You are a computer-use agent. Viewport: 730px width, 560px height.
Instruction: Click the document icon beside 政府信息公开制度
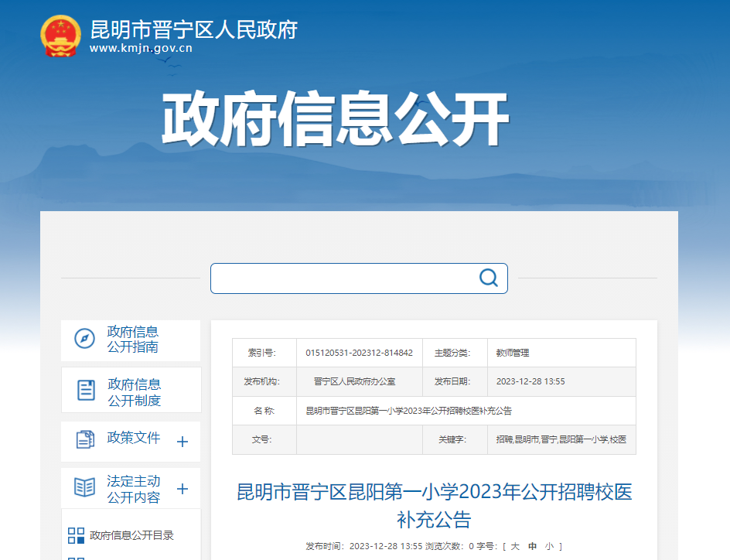coord(86,390)
